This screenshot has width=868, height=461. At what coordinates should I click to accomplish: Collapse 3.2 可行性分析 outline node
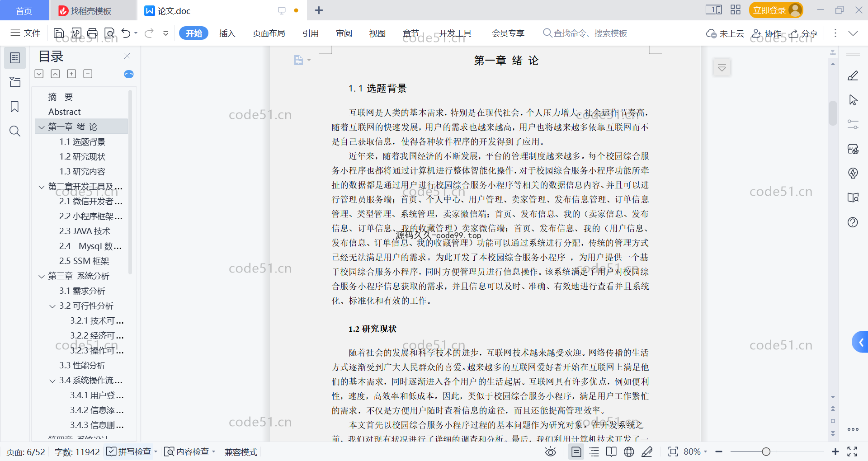point(52,306)
